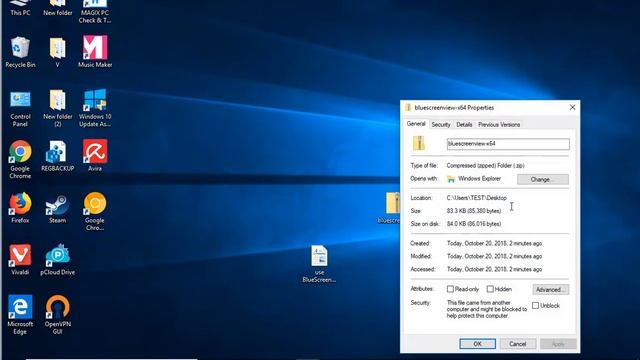Select the REGBACKUP desktop file

click(x=58, y=156)
